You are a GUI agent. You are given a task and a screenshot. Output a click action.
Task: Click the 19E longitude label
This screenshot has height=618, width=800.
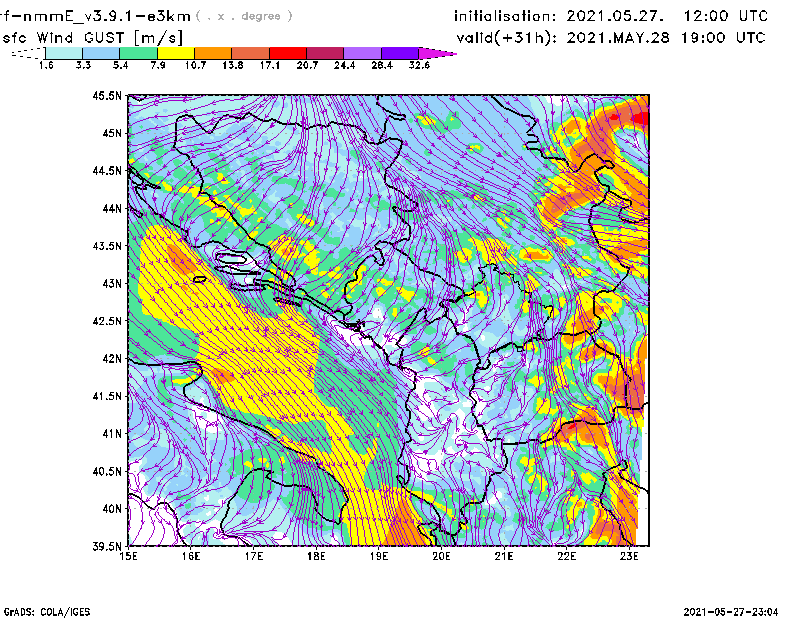coord(379,556)
